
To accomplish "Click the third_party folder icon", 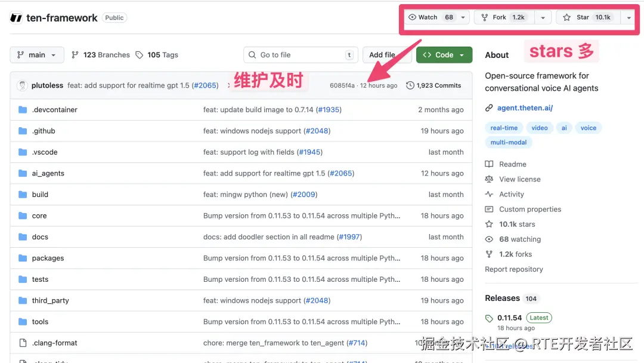I will tap(23, 300).
